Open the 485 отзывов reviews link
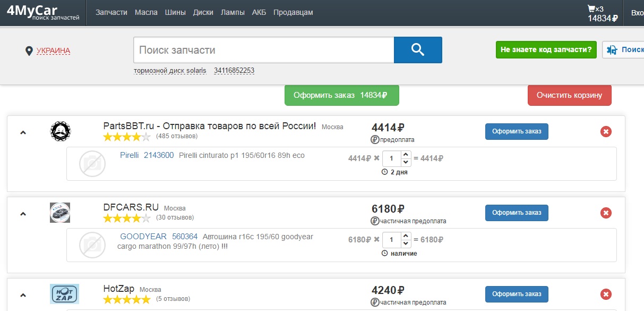 [177, 137]
